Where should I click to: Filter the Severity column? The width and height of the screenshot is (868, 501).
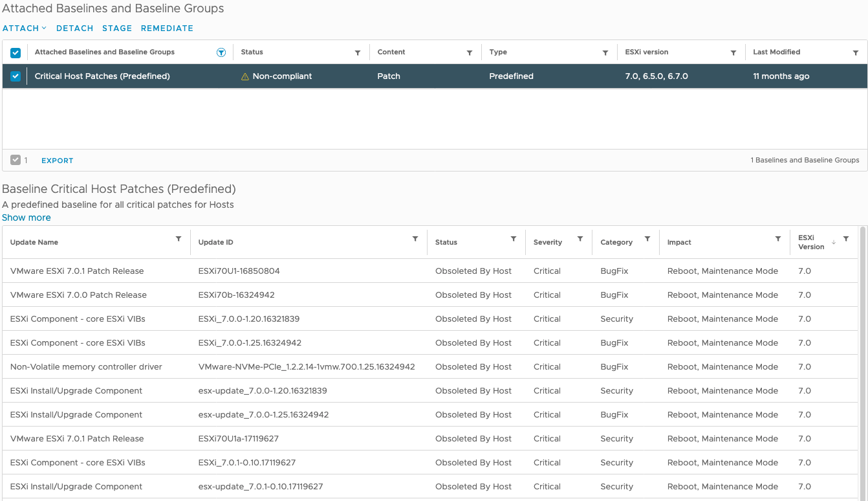pos(580,239)
